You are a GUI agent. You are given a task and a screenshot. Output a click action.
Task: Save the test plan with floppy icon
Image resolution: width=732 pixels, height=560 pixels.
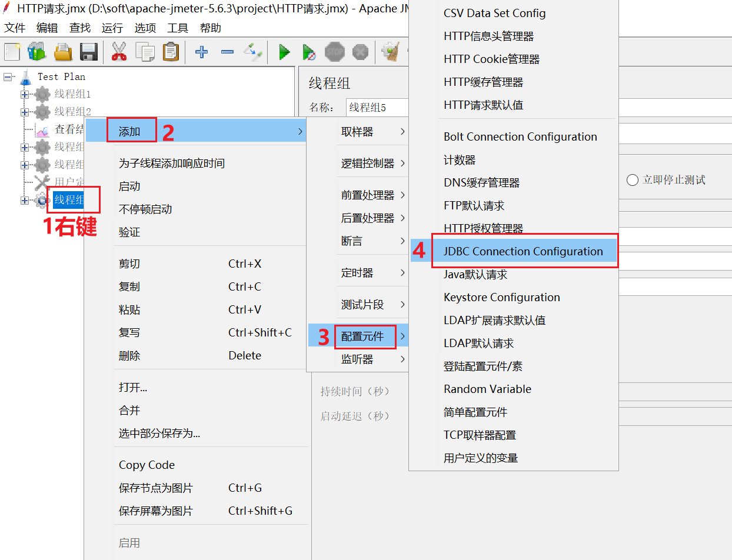pyautogui.click(x=88, y=52)
